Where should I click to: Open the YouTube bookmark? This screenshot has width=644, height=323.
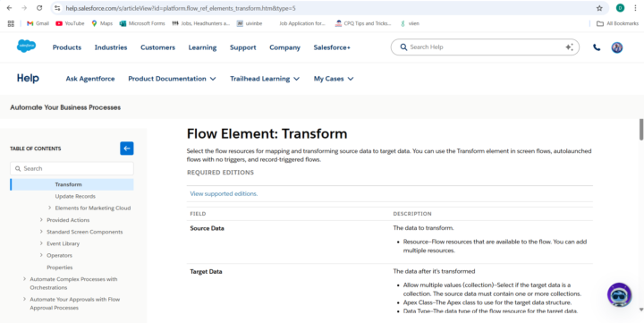(x=70, y=23)
